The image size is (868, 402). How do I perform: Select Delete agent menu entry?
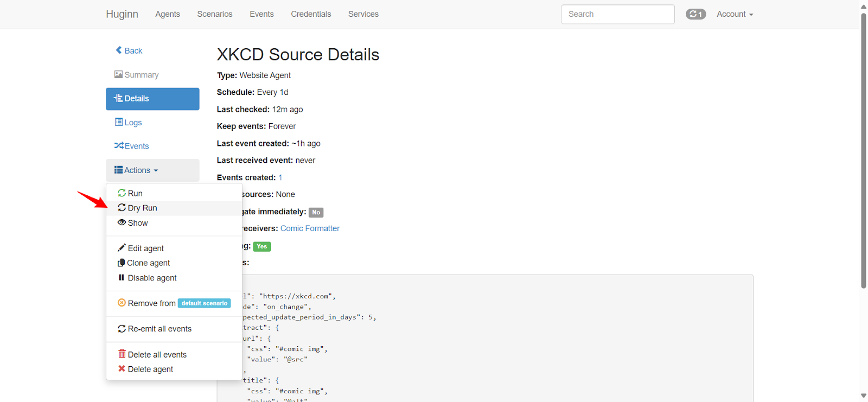(174, 369)
